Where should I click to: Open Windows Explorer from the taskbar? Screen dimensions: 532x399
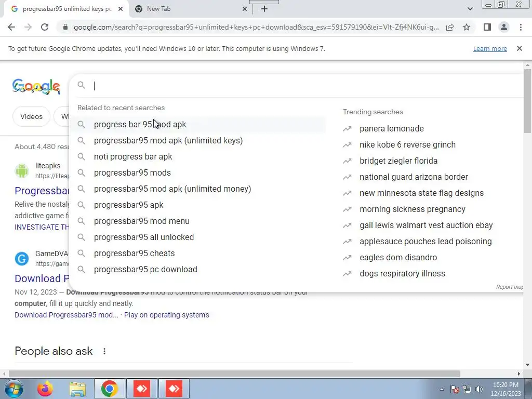77,389
